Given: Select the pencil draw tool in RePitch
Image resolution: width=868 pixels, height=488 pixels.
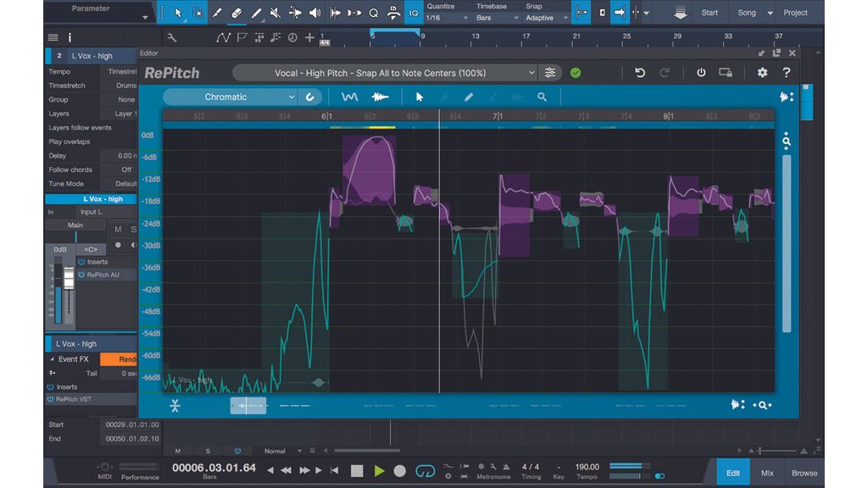Looking at the screenshot, I should (468, 97).
